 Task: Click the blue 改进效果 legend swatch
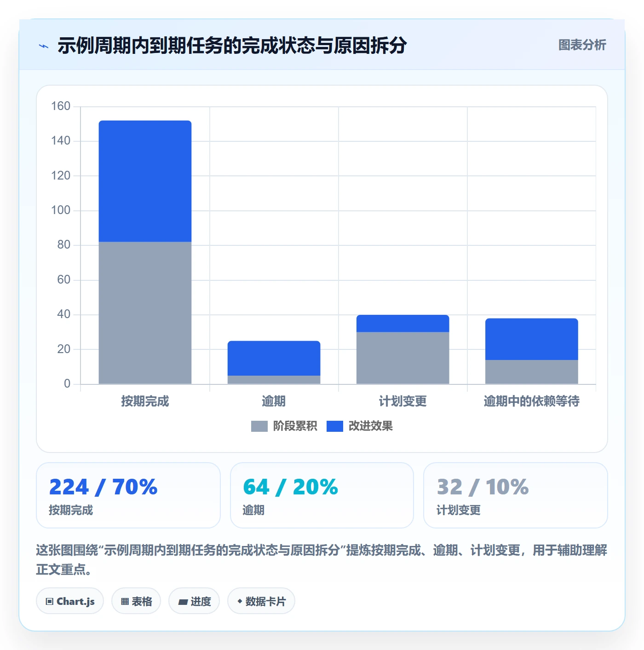[x=334, y=426]
